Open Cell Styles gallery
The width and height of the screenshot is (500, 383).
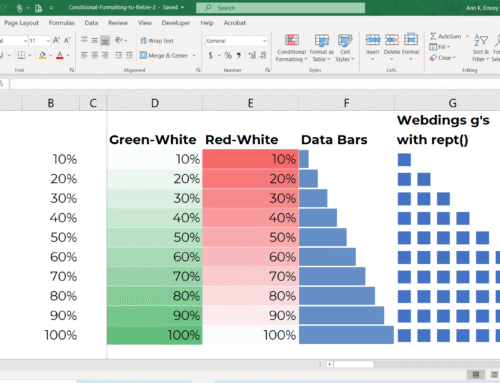[x=345, y=48]
